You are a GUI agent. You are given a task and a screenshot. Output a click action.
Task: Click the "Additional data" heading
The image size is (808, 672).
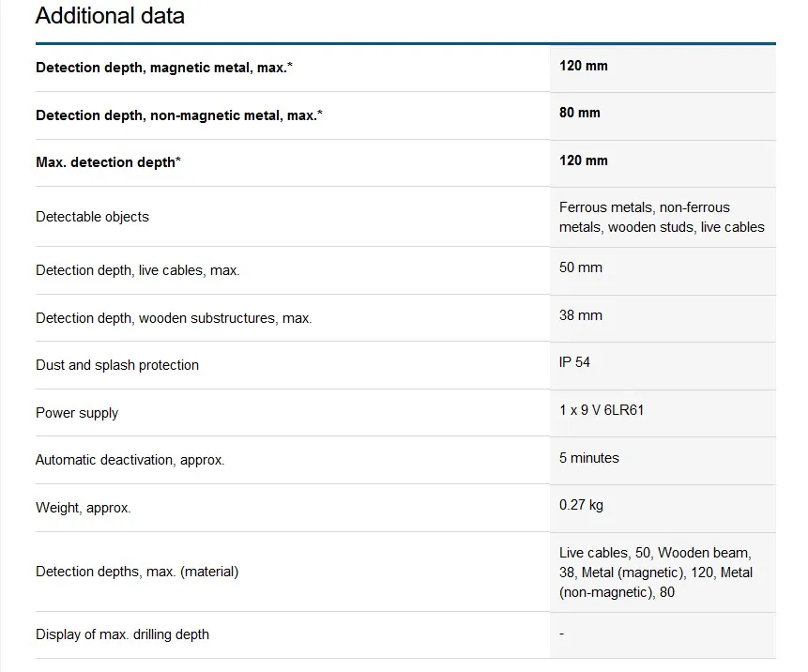click(x=110, y=16)
